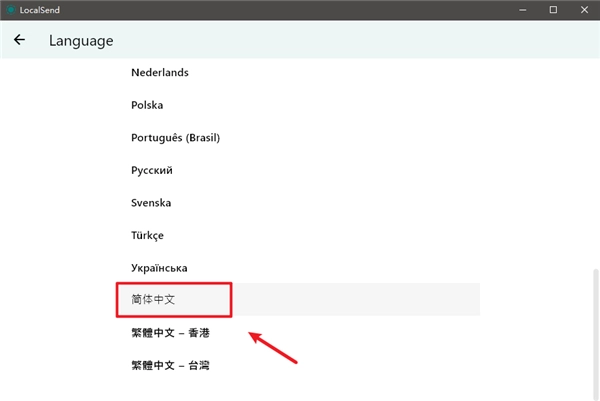600x401 pixels.
Task: Choose Українська language option
Action: pyautogui.click(x=159, y=268)
